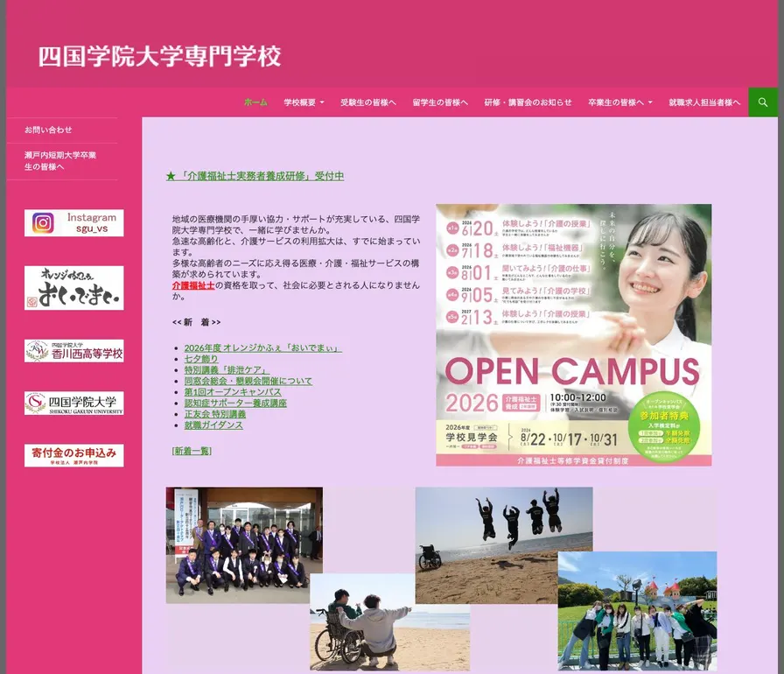Open 同窓会総会・懇親会開催について link
The image size is (784, 674).
coord(248,381)
